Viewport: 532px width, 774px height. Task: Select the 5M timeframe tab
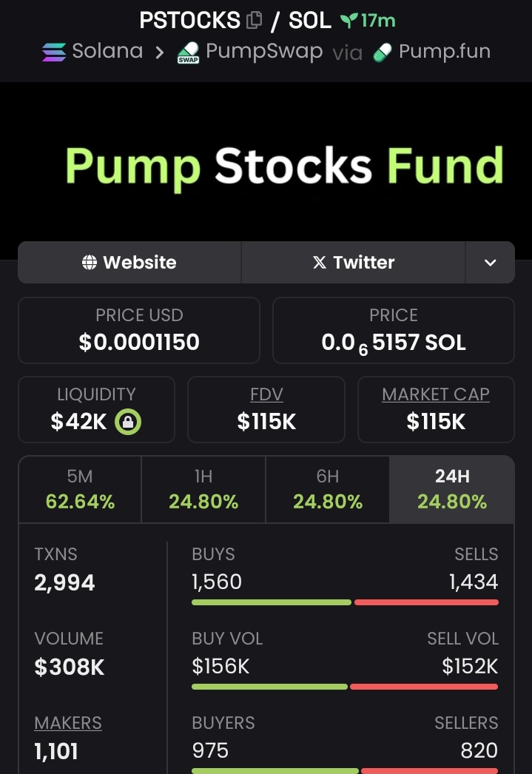coord(80,489)
